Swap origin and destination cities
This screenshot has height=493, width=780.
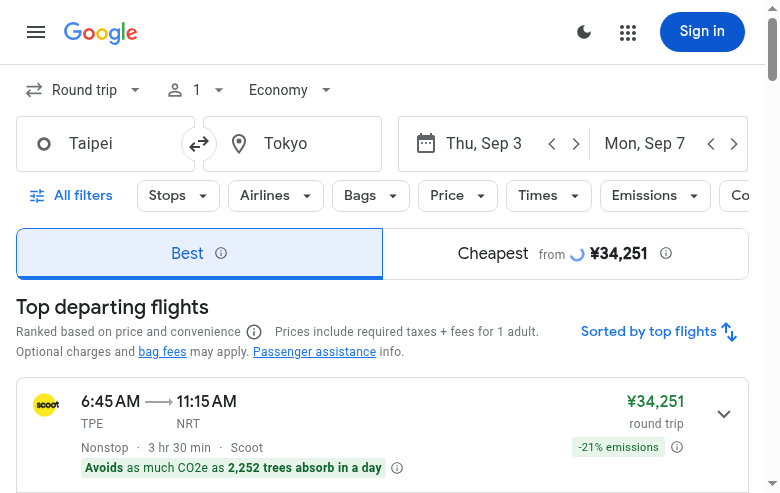click(199, 144)
